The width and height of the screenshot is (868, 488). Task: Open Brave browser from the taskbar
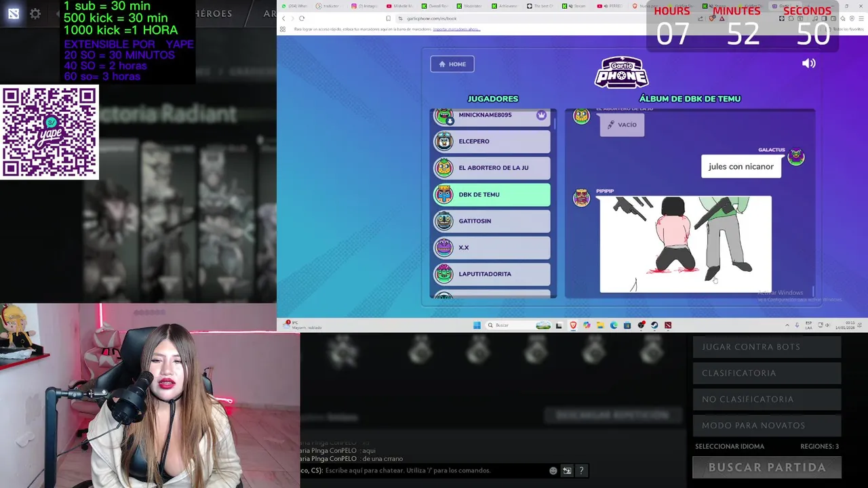(573, 325)
